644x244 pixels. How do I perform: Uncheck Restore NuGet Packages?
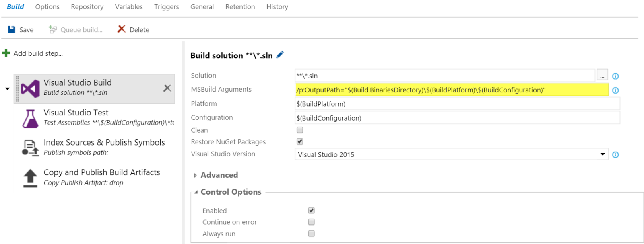click(x=300, y=141)
